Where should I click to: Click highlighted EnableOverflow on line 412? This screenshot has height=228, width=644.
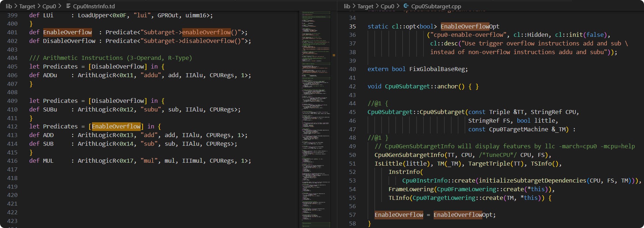tap(116, 127)
